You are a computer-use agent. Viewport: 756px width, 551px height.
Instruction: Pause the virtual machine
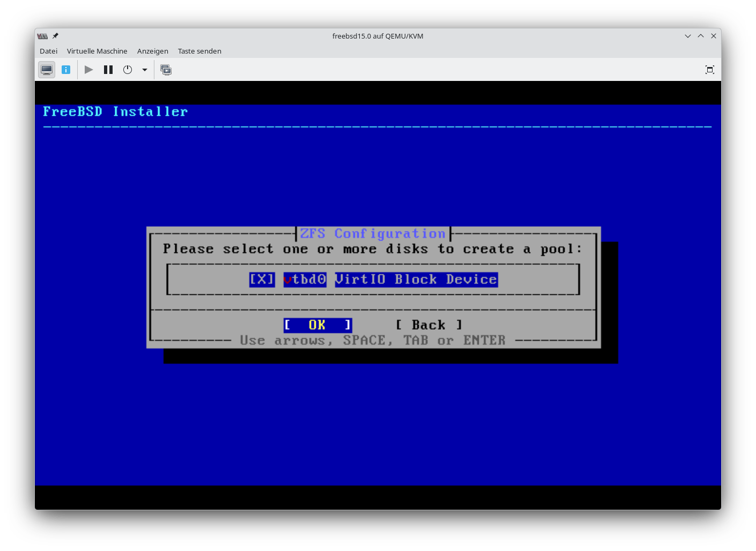pos(108,70)
